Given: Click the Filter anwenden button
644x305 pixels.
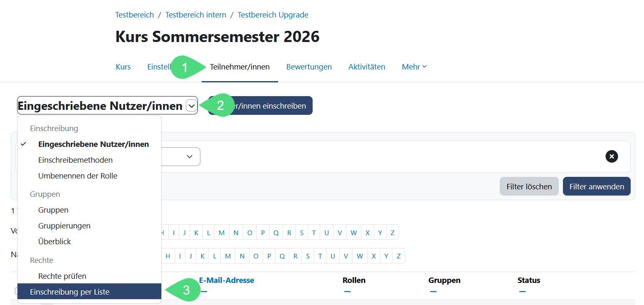Looking at the screenshot, I should tap(596, 187).
